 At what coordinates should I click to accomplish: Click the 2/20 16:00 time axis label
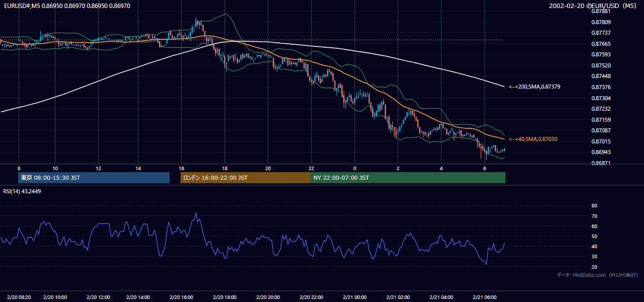click(181, 297)
